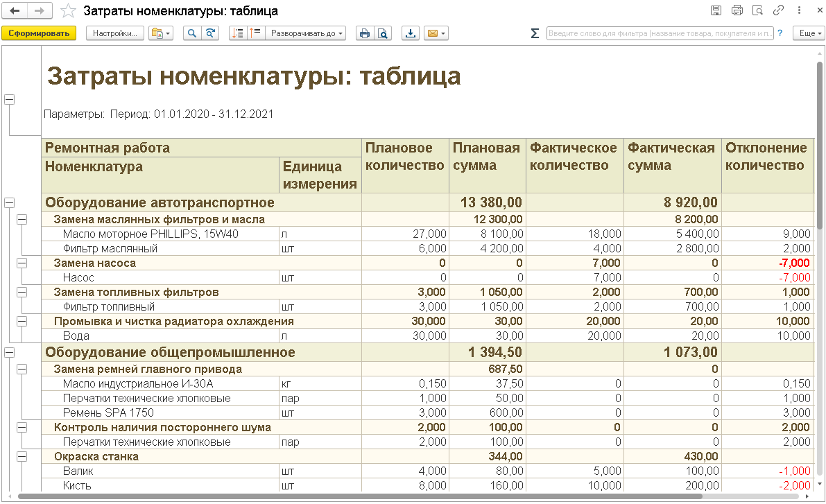Click the Валик row name cell

click(161, 471)
